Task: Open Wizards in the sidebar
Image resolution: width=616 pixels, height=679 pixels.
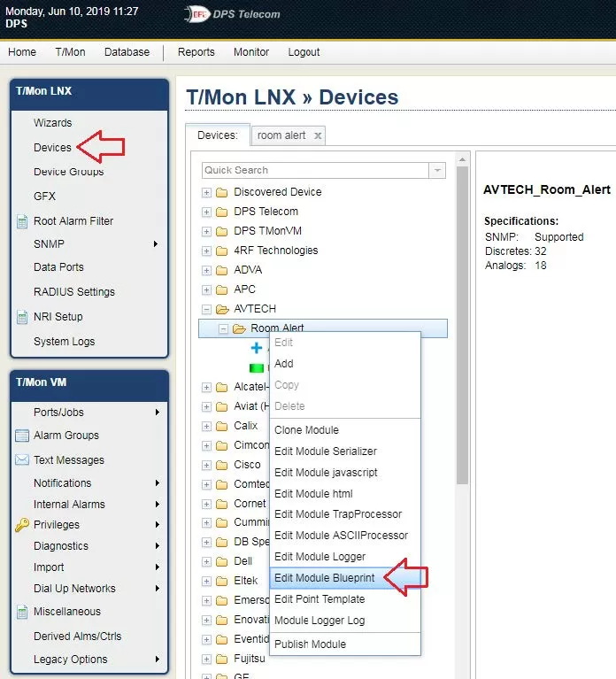Action: point(52,123)
